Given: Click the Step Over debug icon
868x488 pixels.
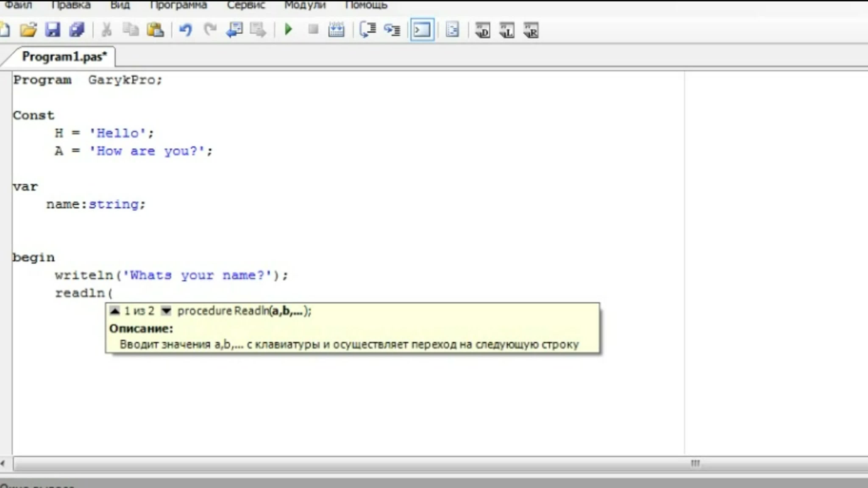Looking at the screenshot, I should 368,30.
